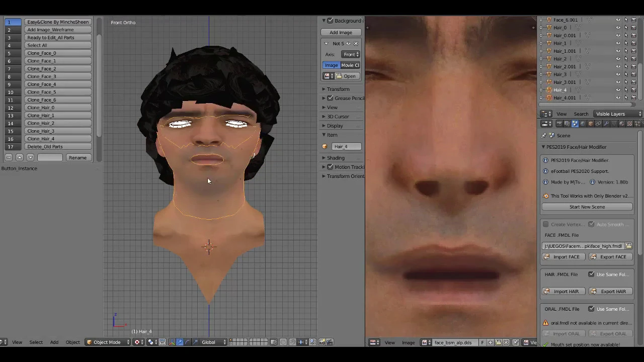Click the Start New Scene button
The image size is (644, 362).
[x=587, y=207]
